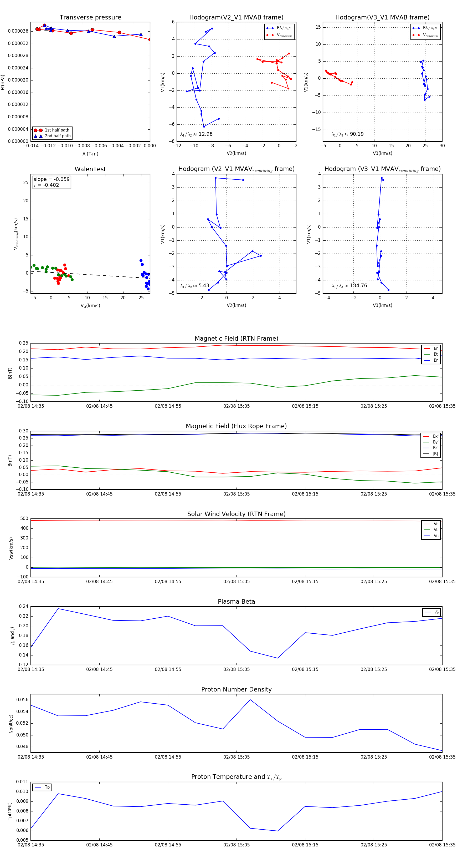Viewport: 473px width, 868px height.
Task: Click the "Magnetic Field (Flux Rope Frame)" title
Action: click(236, 426)
